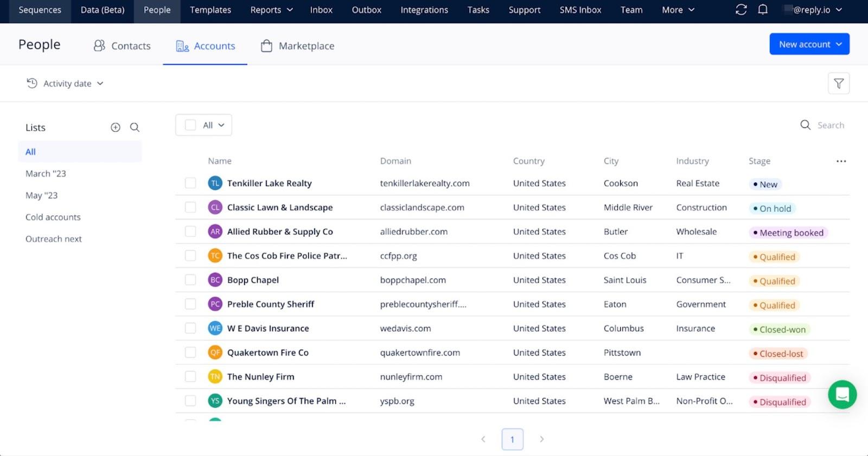Open the green chat widget
The width and height of the screenshot is (868, 456).
point(842,394)
